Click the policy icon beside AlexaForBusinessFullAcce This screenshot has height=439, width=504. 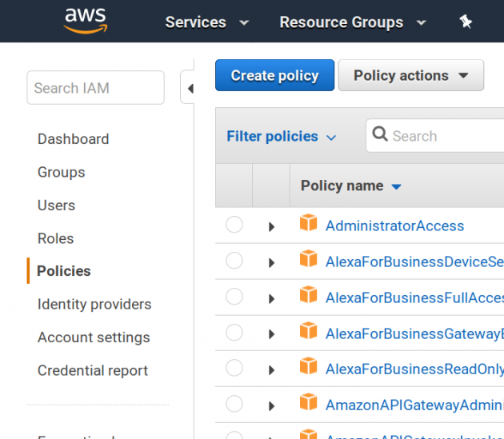pos(308,295)
